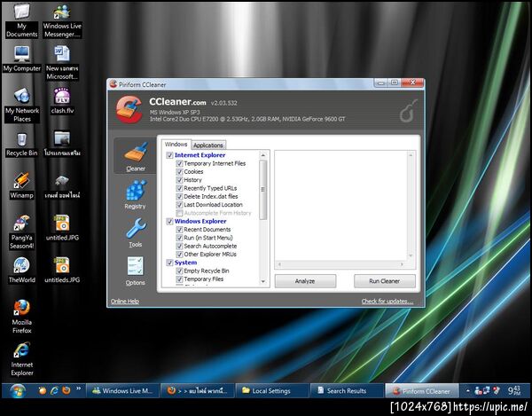The width and height of the screenshot is (532, 416).
Task: Select Internet Explorer desktop shortcut
Action: pos(21,359)
